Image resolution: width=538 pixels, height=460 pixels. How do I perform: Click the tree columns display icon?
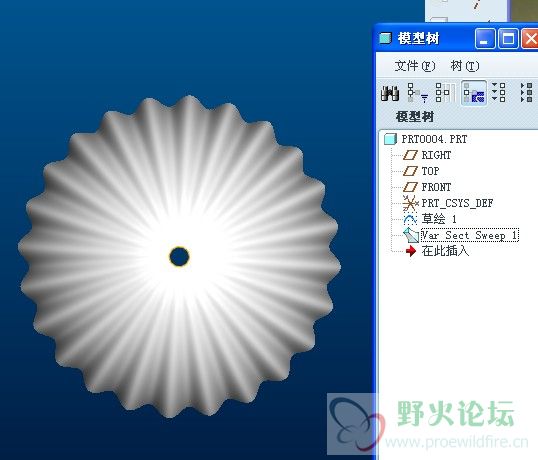click(445, 93)
